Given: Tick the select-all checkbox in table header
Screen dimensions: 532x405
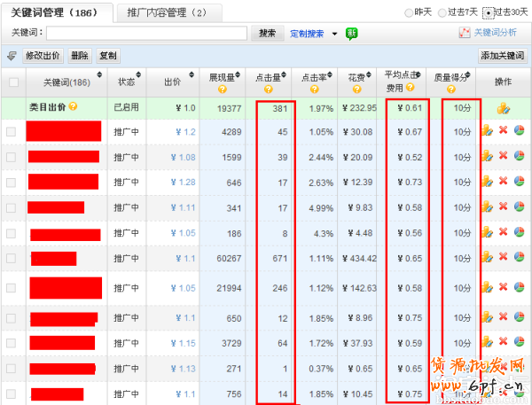Looking at the screenshot, I should click(x=12, y=82).
